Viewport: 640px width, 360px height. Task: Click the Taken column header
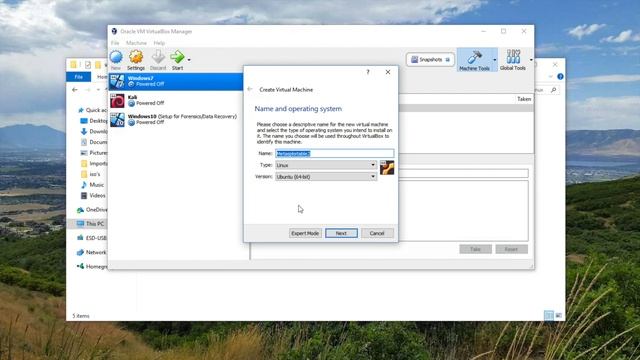click(x=524, y=99)
